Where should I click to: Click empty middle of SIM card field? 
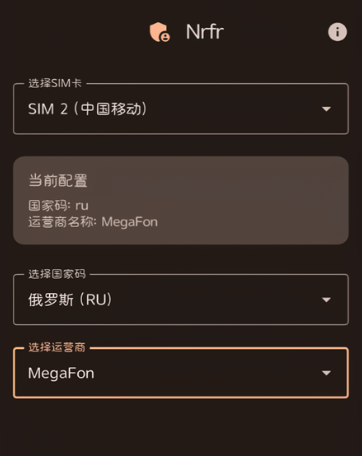(233, 109)
